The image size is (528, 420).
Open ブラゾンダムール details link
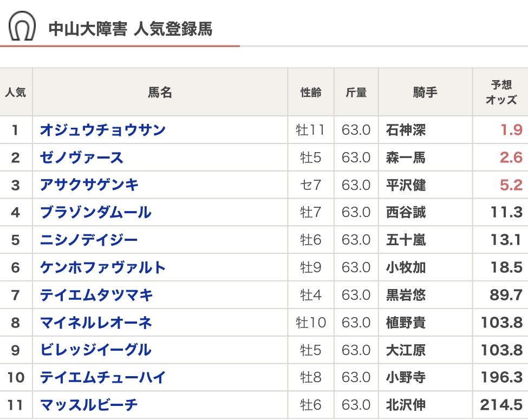point(96,212)
